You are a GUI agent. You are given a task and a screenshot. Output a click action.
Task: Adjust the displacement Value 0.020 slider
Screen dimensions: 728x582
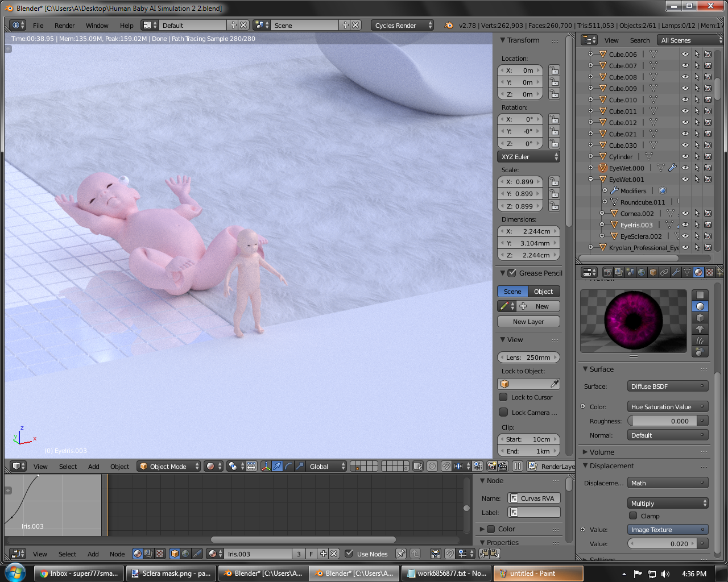pyautogui.click(x=663, y=544)
